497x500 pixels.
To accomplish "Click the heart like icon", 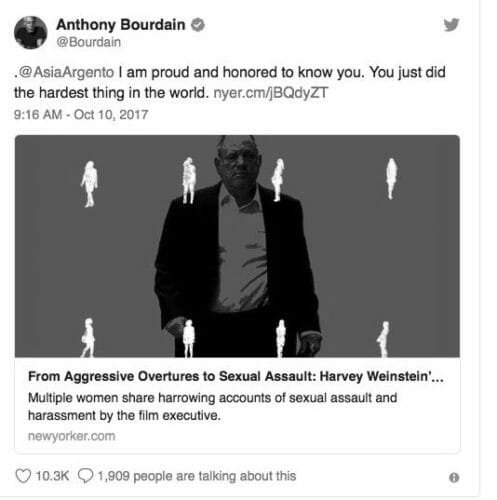I will click(x=23, y=476).
